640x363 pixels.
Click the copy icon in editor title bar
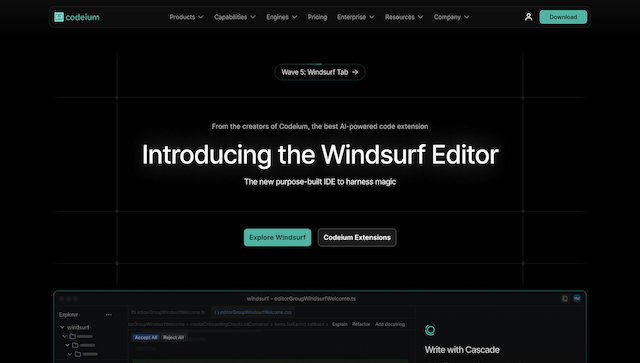tap(564, 298)
